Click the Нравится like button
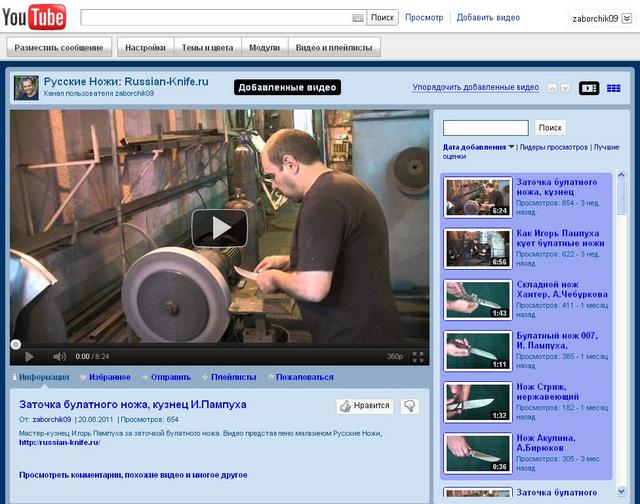 pos(365,406)
